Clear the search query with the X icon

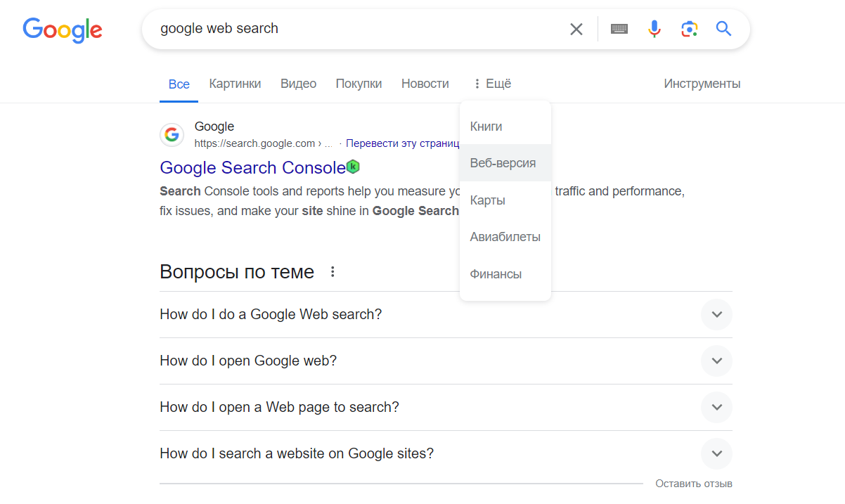click(576, 29)
